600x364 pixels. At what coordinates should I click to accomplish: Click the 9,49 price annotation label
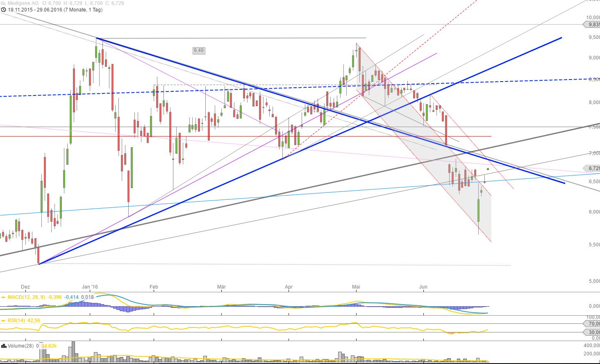[x=198, y=51]
